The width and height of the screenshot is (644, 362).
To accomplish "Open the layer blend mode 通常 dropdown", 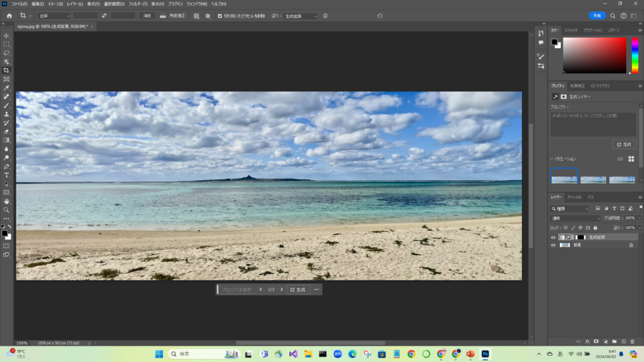I will [575, 218].
